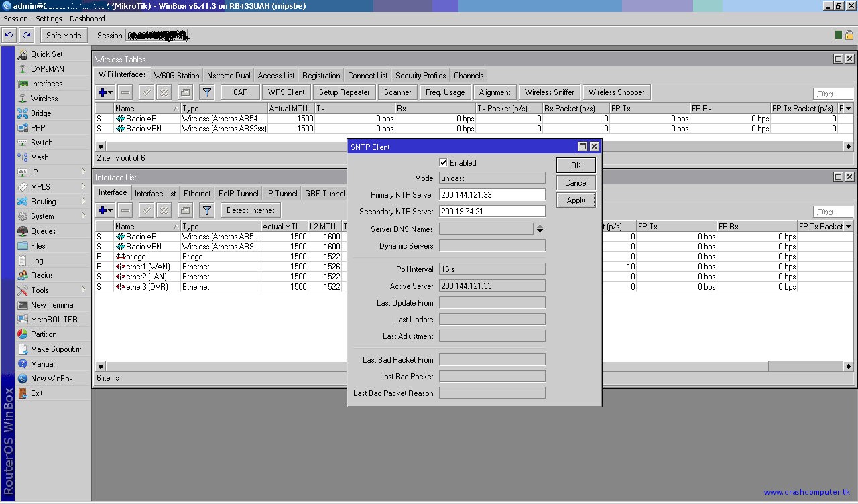Open Switch in the sidebar

[x=42, y=143]
